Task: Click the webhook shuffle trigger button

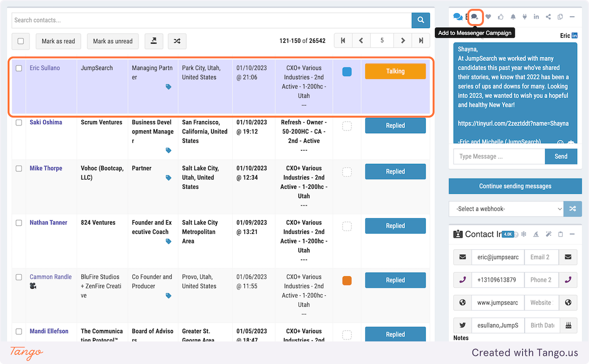Action: point(573,208)
